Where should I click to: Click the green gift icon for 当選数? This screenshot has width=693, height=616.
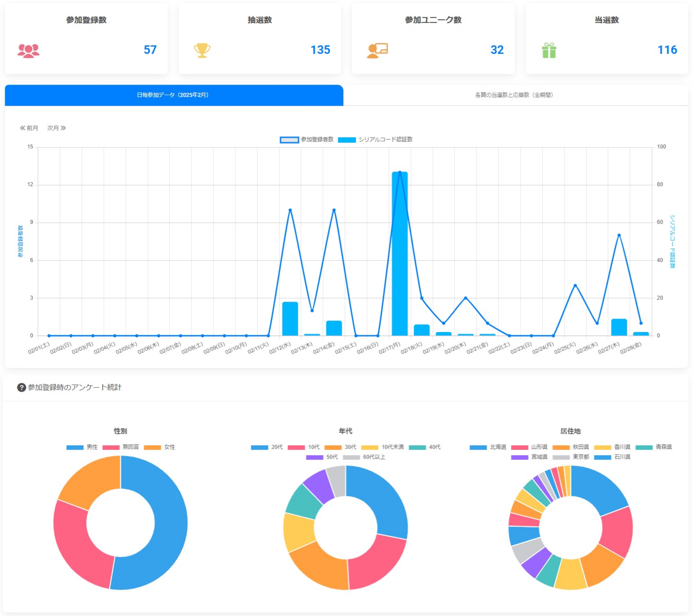[x=549, y=50]
